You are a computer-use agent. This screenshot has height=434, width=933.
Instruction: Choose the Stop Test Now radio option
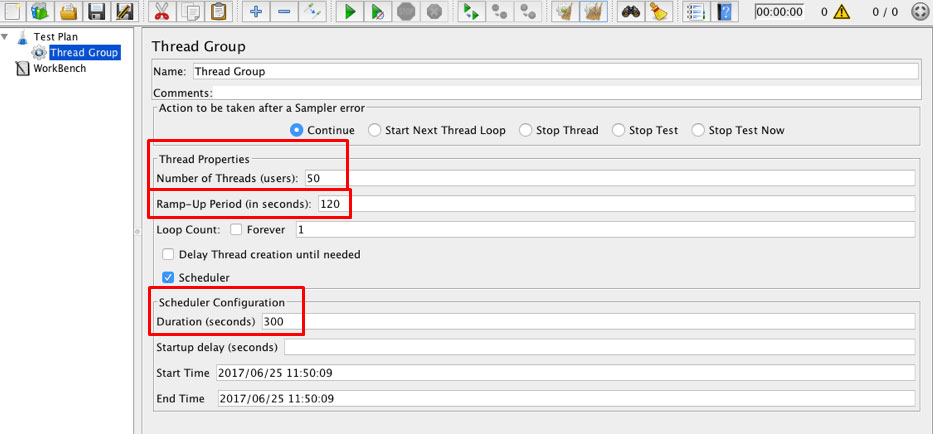point(698,130)
